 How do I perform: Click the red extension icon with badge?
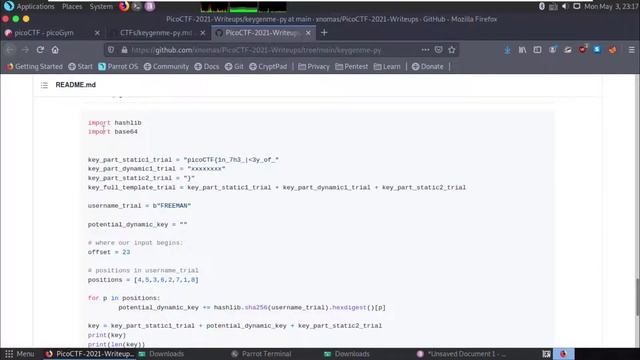point(582,49)
